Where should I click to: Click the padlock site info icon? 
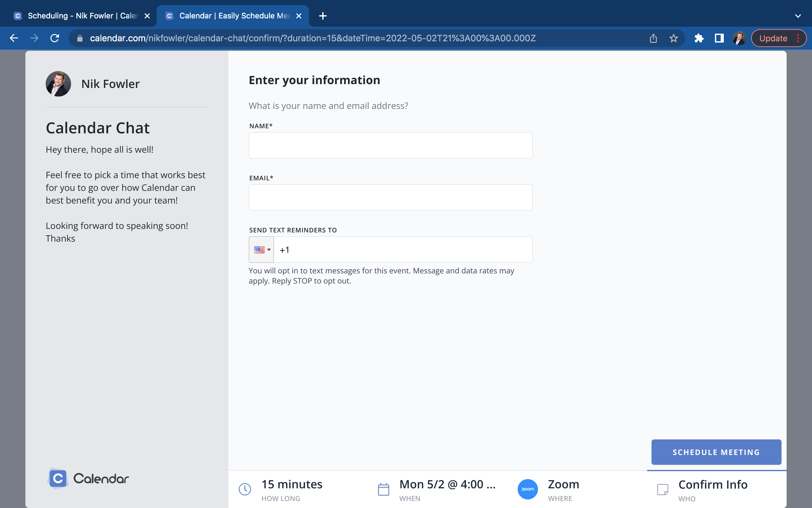click(80, 38)
